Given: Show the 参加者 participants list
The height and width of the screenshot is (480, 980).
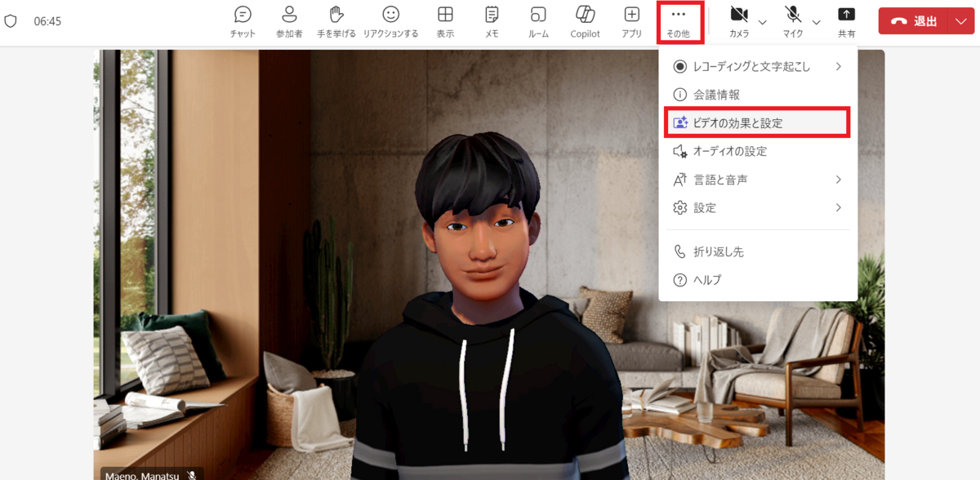Looking at the screenshot, I should point(289,22).
